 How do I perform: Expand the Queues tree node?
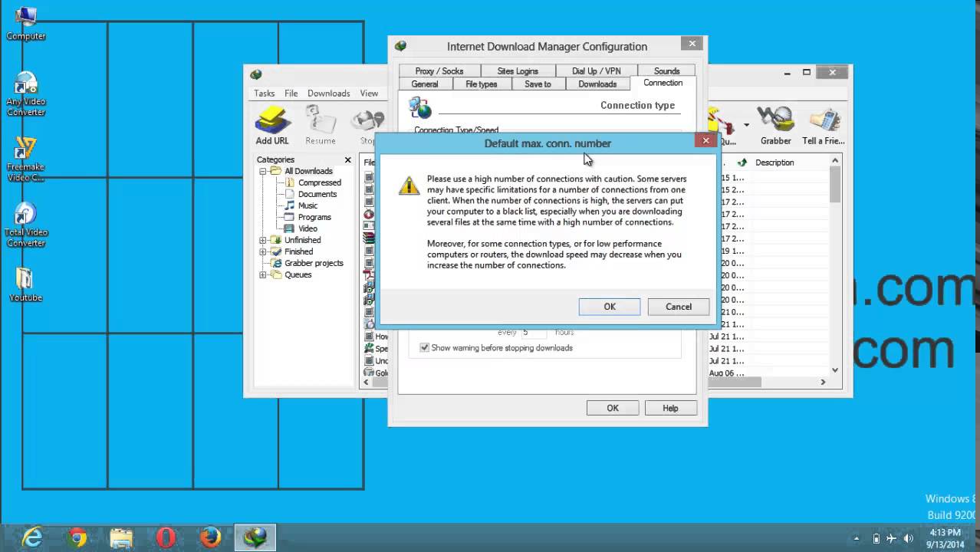[x=263, y=274]
